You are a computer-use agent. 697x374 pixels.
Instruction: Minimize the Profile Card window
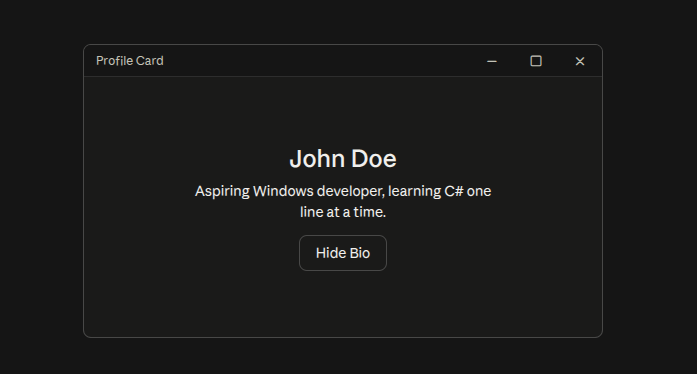tap(492, 61)
